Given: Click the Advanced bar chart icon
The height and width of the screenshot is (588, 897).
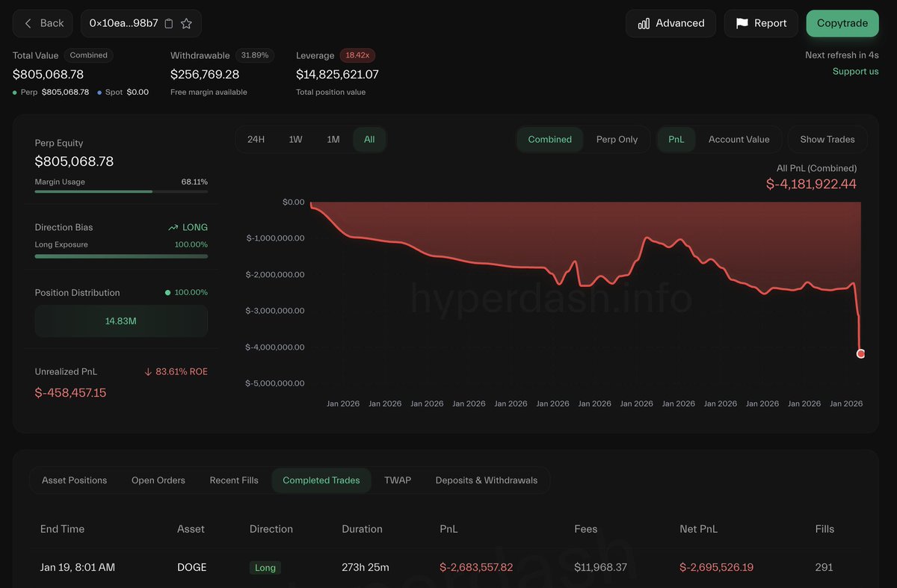Looking at the screenshot, I should point(644,23).
